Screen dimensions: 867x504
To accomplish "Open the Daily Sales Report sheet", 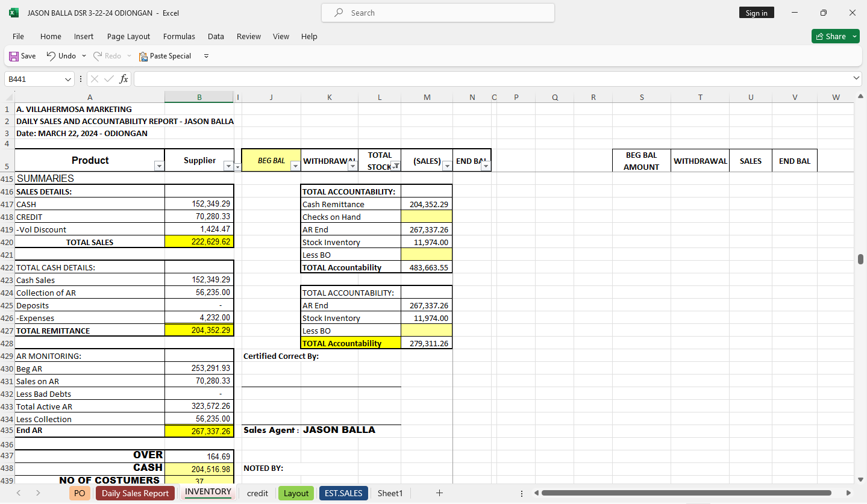I will (x=135, y=493).
